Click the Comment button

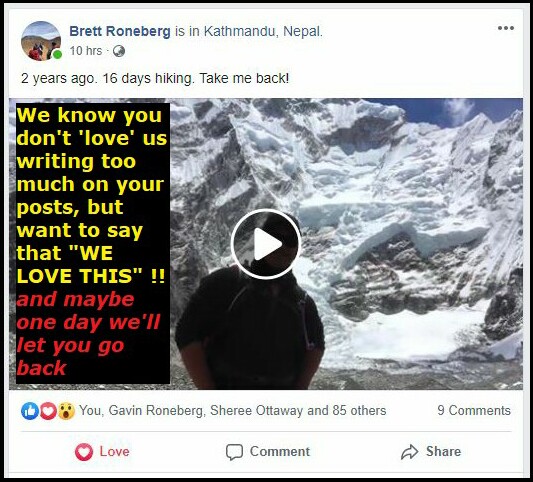point(268,452)
